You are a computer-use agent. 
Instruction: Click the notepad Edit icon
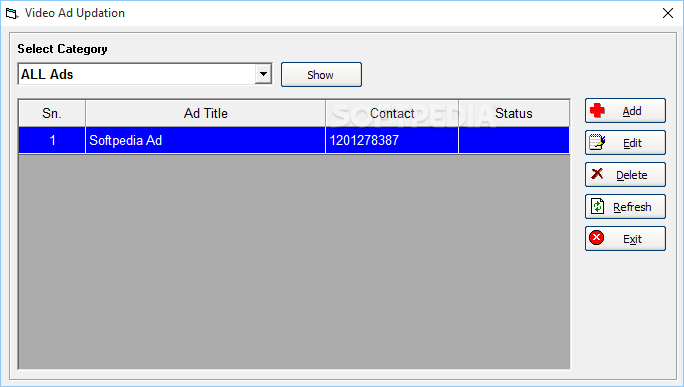point(597,142)
